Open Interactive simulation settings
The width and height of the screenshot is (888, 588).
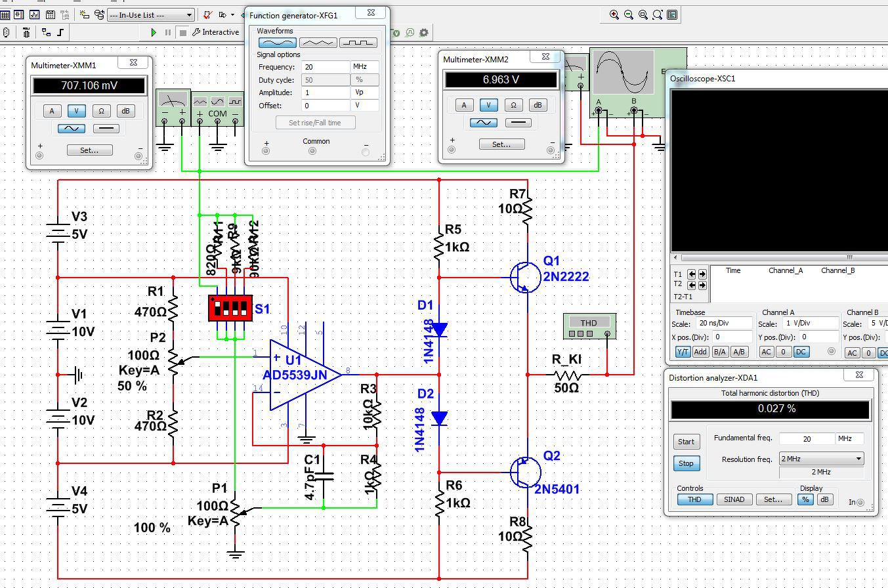click(x=216, y=32)
